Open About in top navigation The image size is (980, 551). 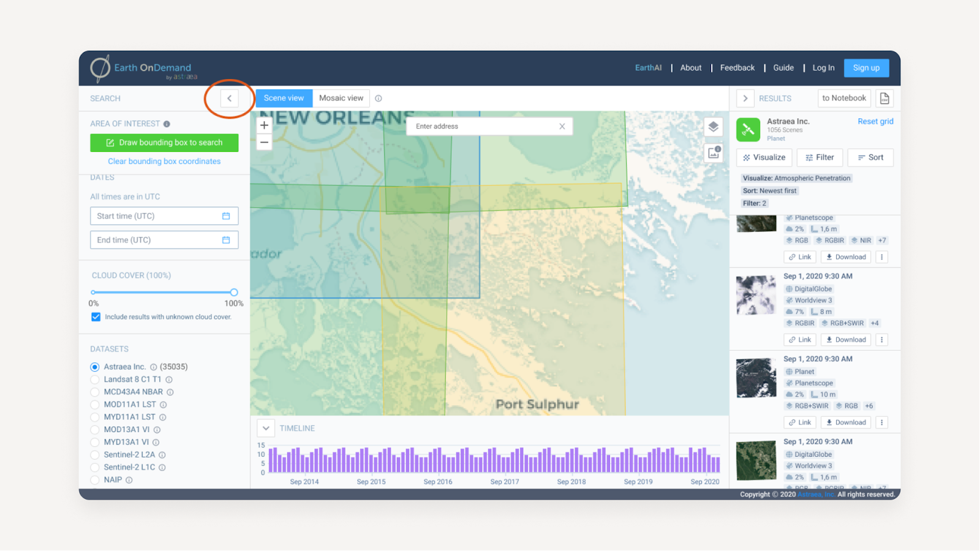coord(690,68)
